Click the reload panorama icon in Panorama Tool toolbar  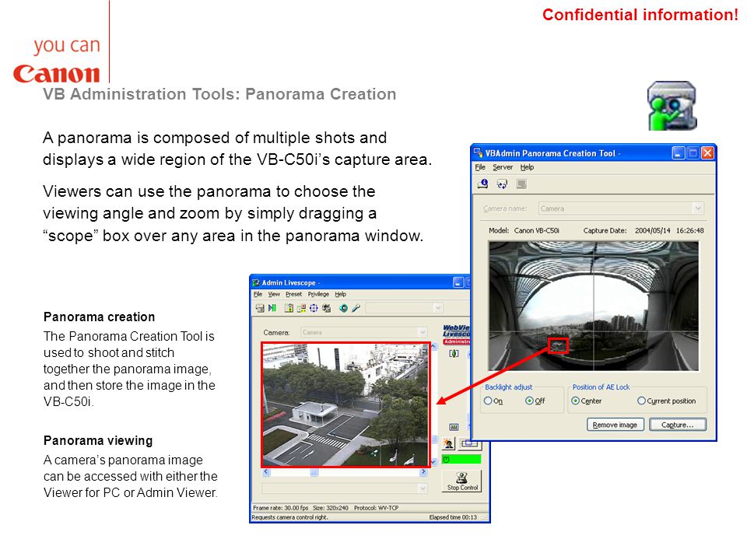click(502, 184)
